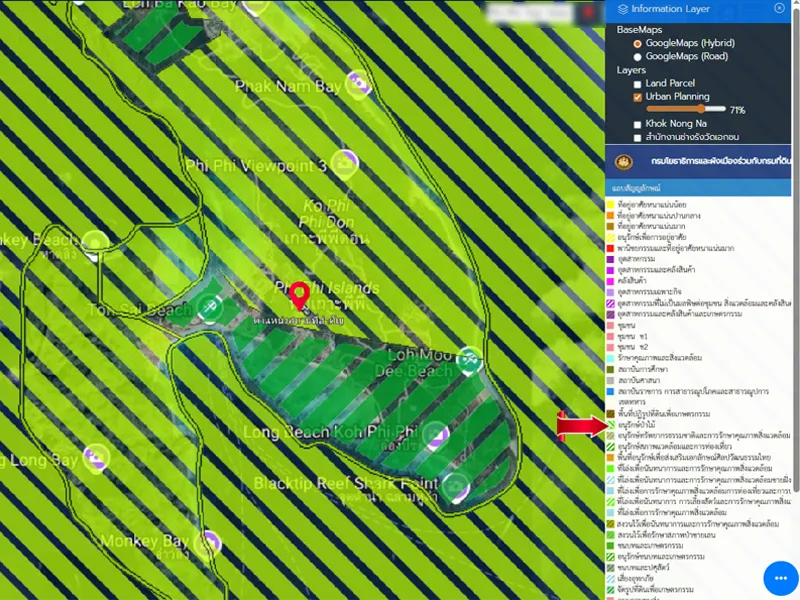Close the Information Layer panel
Image resolution: width=800 pixels, height=600 pixels.
coord(780,9)
